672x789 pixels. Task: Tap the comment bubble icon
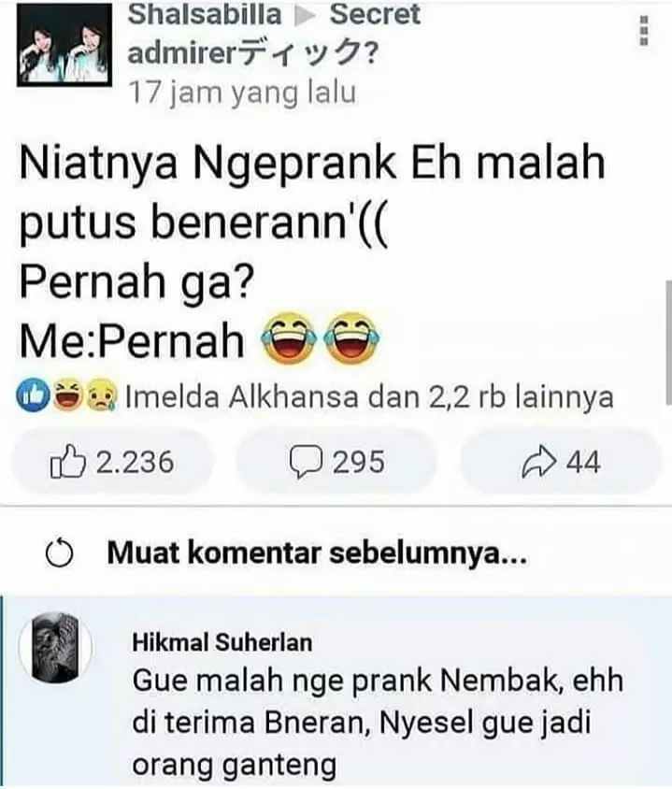pos(305,462)
